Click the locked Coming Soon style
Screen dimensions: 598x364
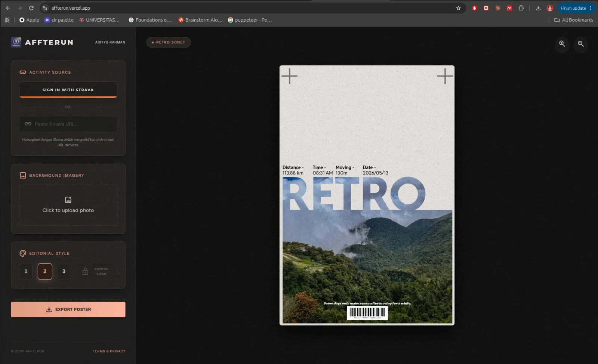pyautogui.click(x=97, y=271)
